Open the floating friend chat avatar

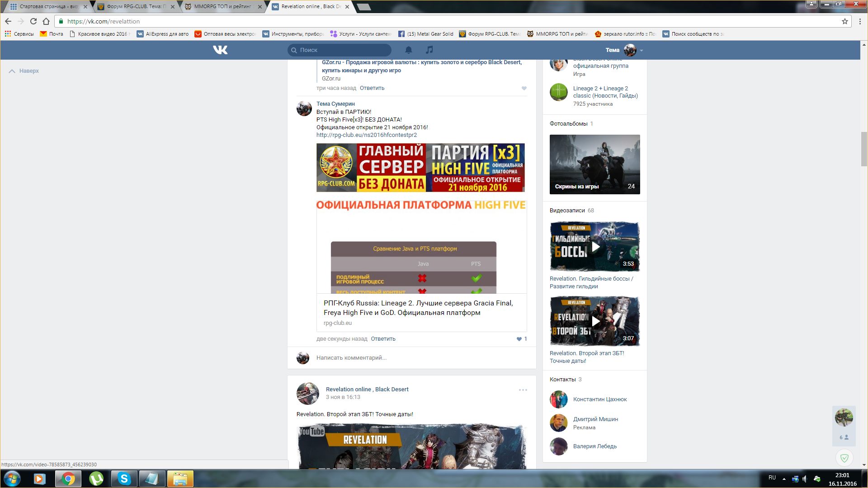844,418
